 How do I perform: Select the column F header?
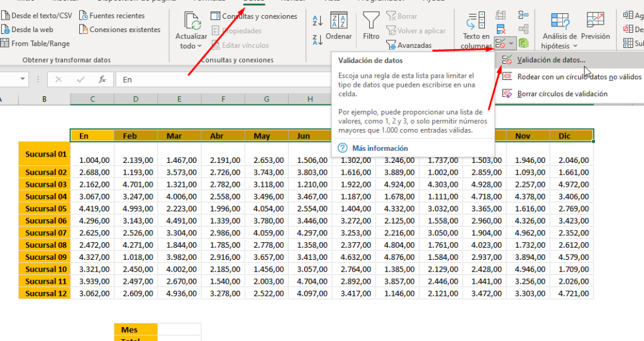click(223, 99)
